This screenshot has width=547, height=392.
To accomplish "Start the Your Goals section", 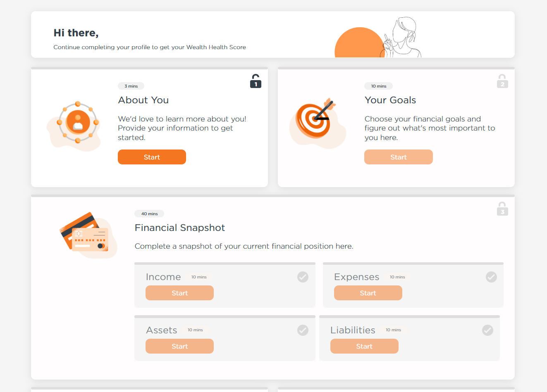I will tap(399, 157).
